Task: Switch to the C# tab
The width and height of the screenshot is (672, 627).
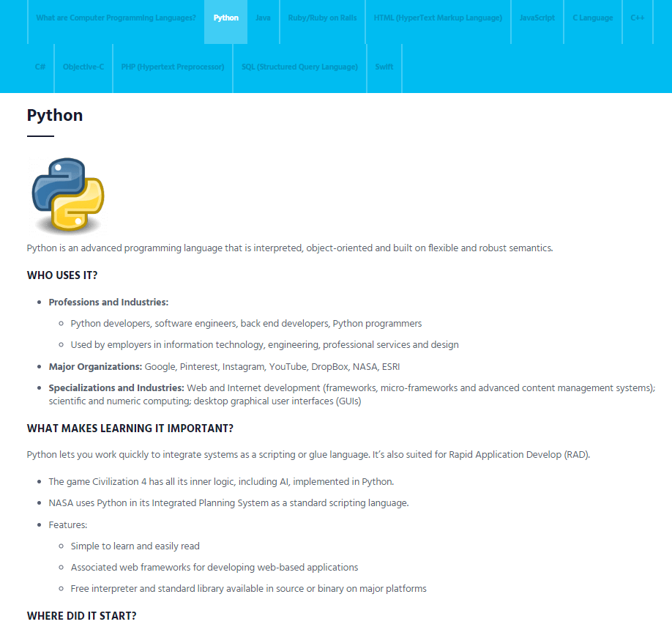Action: (x=40, y=67)
